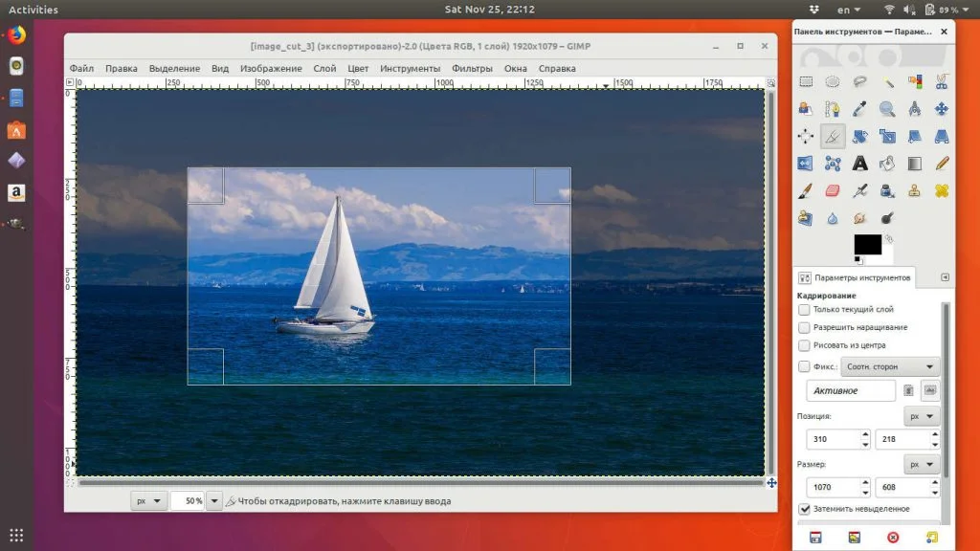The width and height of the screenshot is (980, 551).
Task: Open the Файл menu
Action: pos(82,69)
